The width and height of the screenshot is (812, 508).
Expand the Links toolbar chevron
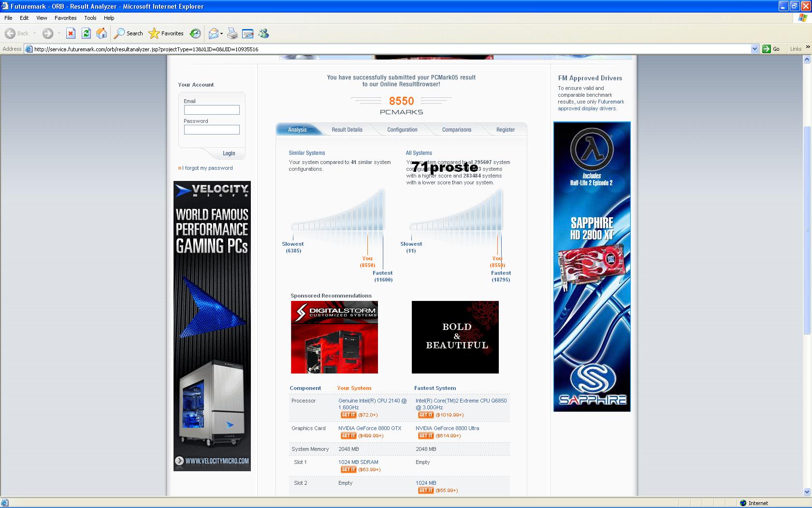(808, 47)
